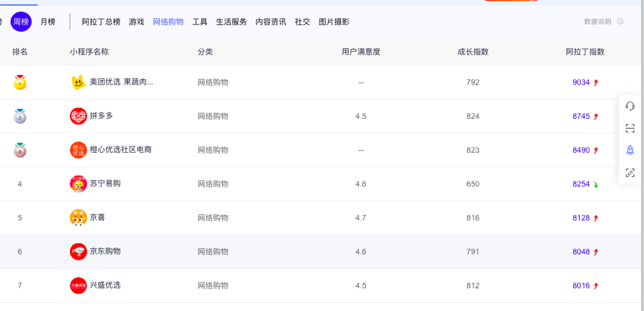Screen dimensions: 644x311
Task: Open the customer service headset icon
Action: [630, 106]
